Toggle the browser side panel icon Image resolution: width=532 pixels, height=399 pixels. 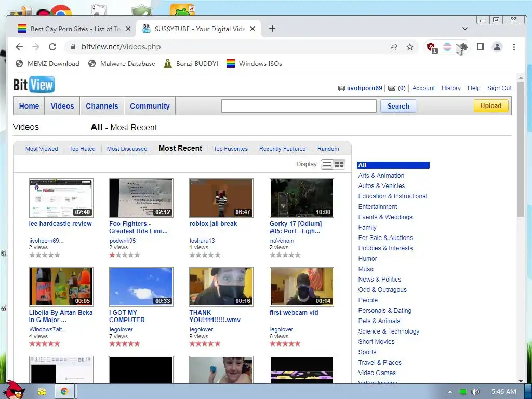(x=481, y=47)
